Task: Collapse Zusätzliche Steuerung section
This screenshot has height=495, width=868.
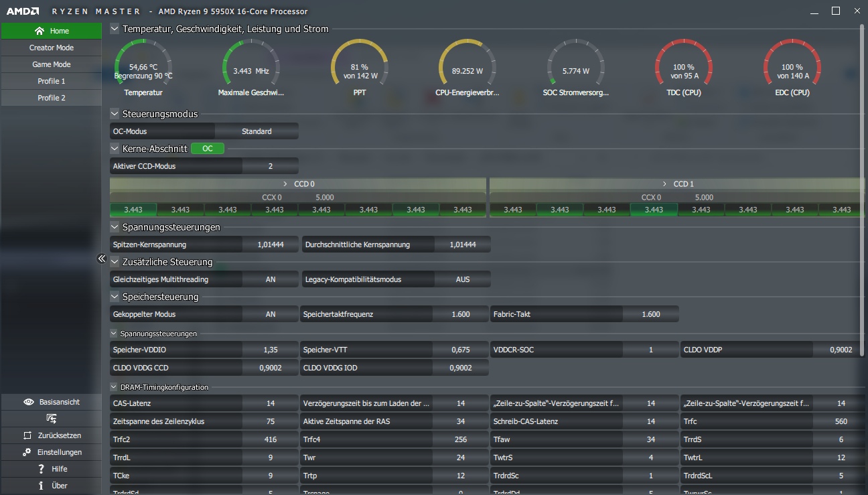Action: click(x=115, y=262)
